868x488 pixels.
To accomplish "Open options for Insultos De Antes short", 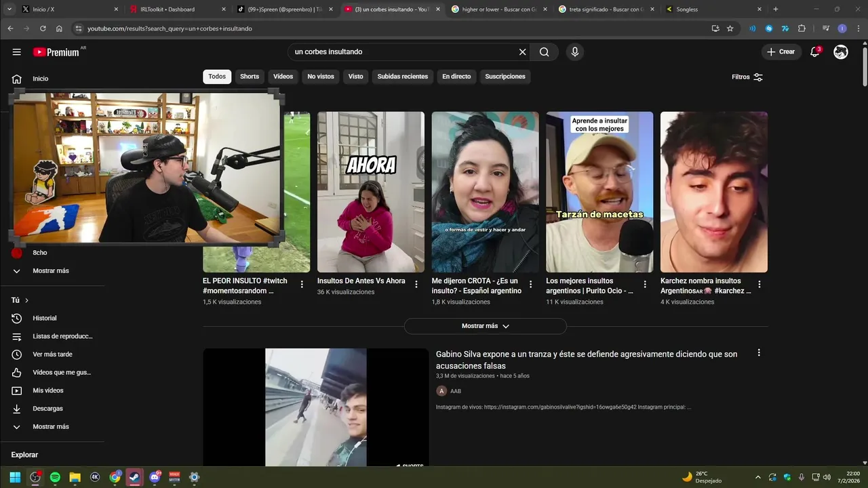I will (416, 285).
